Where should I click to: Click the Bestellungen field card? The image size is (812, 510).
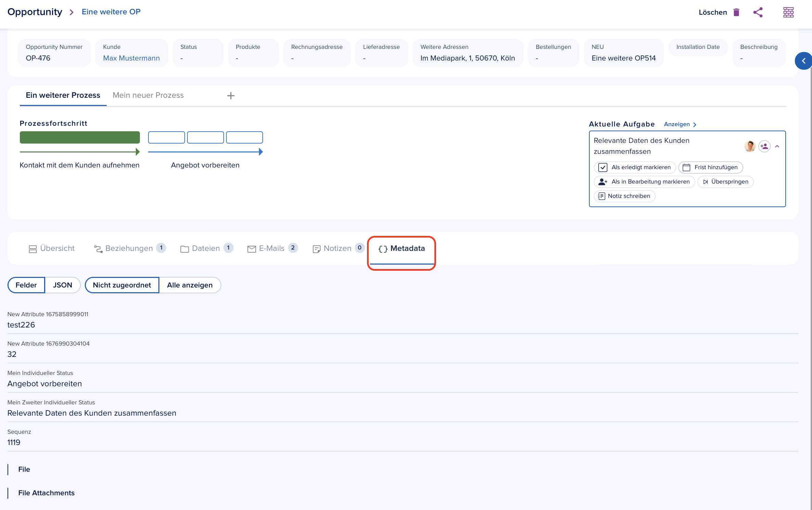point(553,53)
